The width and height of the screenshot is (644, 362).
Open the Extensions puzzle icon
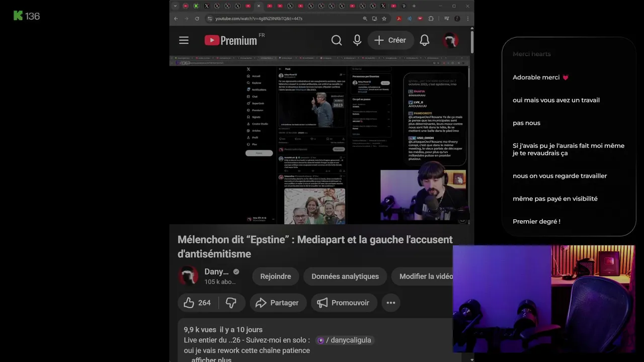[x=431, y=19]
